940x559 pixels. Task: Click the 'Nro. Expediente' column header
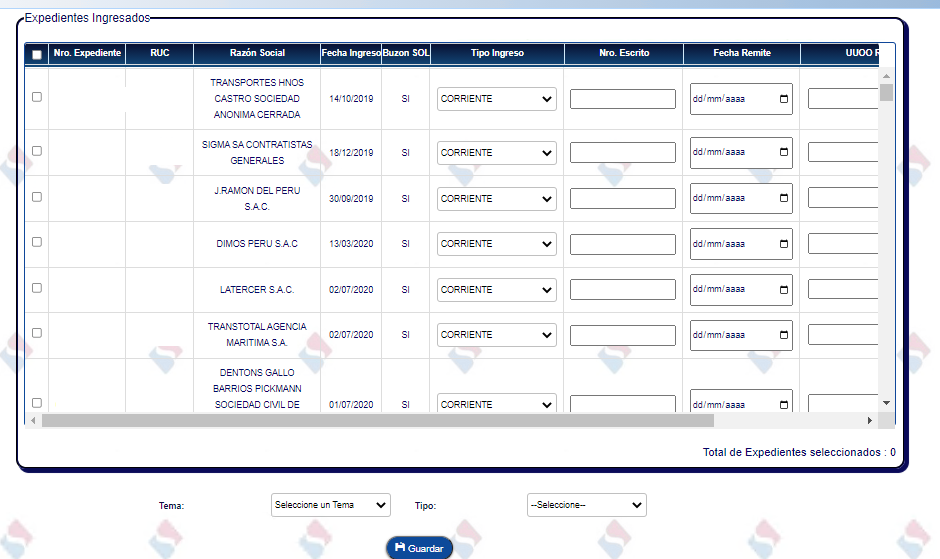87,53
